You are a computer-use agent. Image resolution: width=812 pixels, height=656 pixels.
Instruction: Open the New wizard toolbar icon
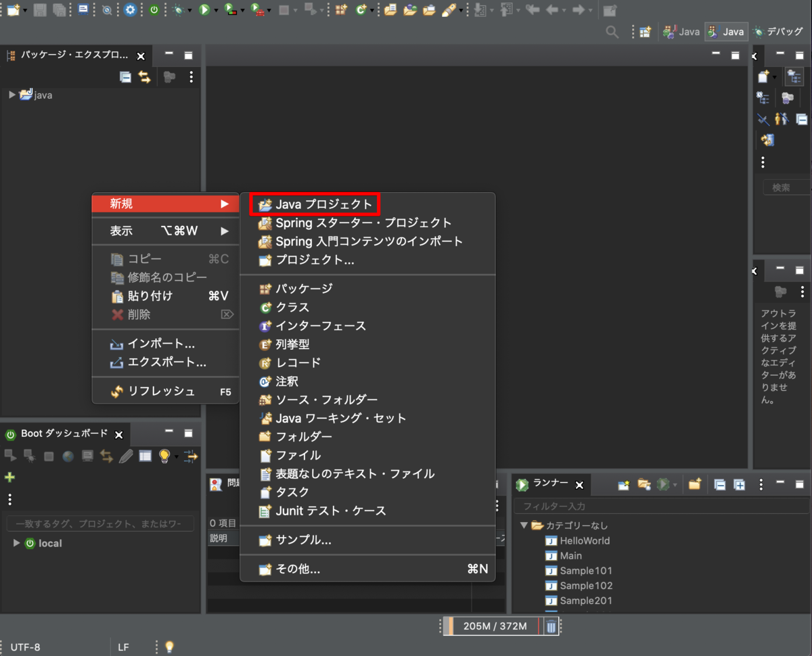click(12, 10)
